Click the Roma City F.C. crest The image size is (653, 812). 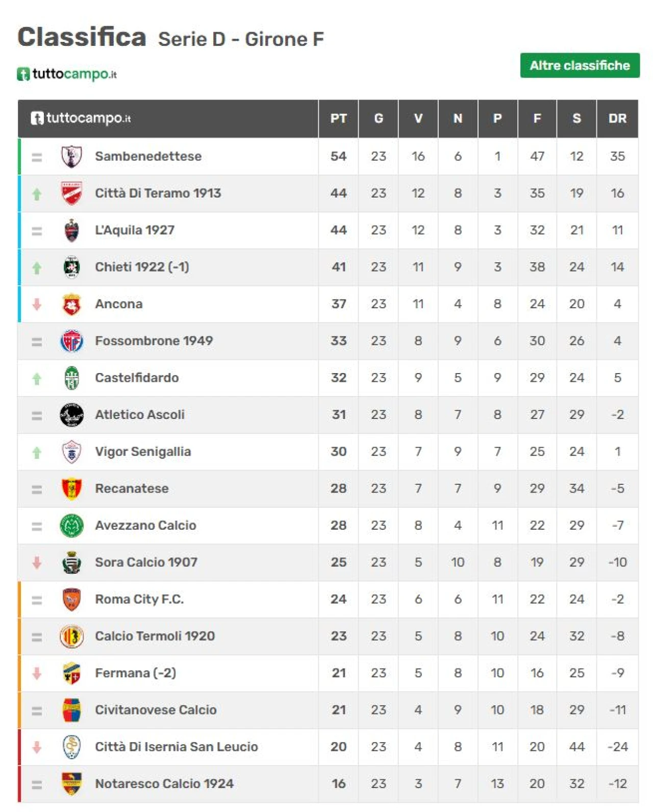pyautogui.click(x=71, y=600)
